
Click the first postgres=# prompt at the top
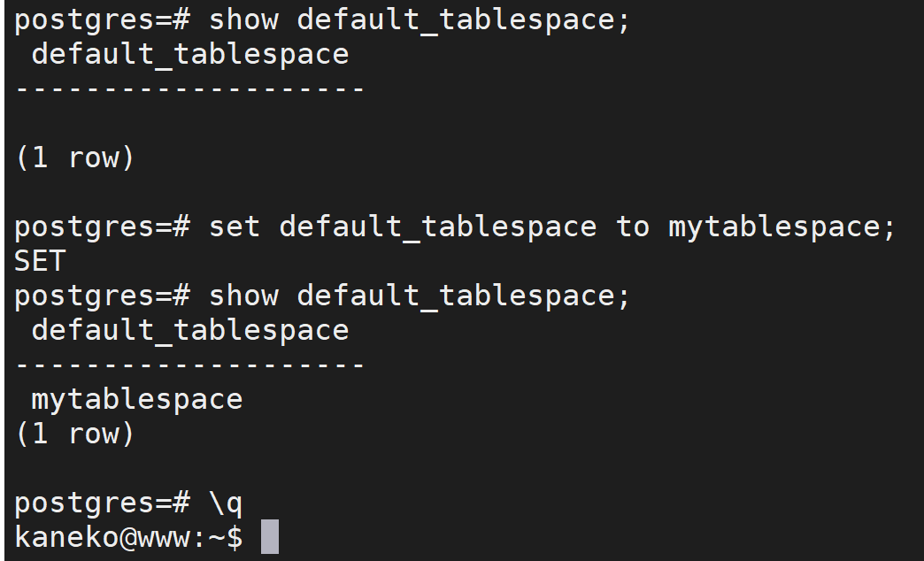[102, 20]
